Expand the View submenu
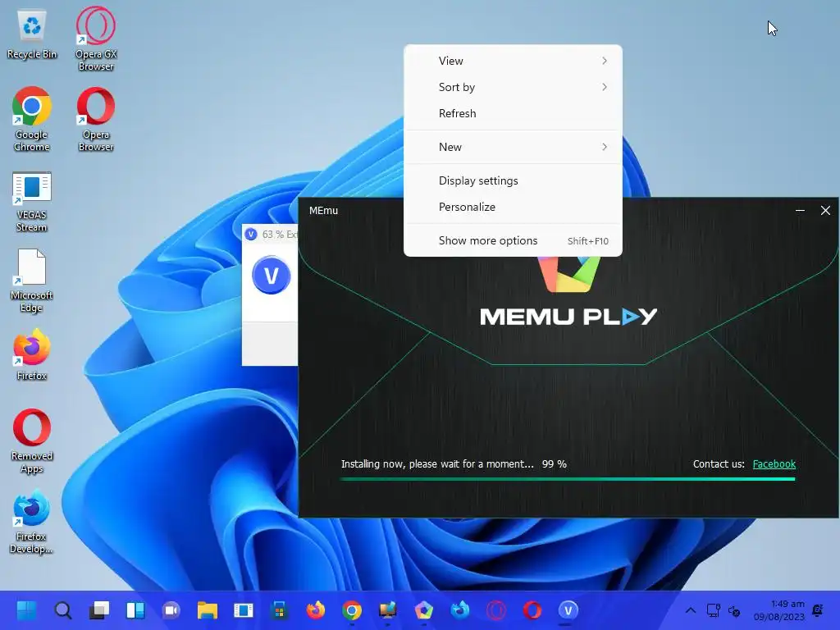 coord(513,61)
